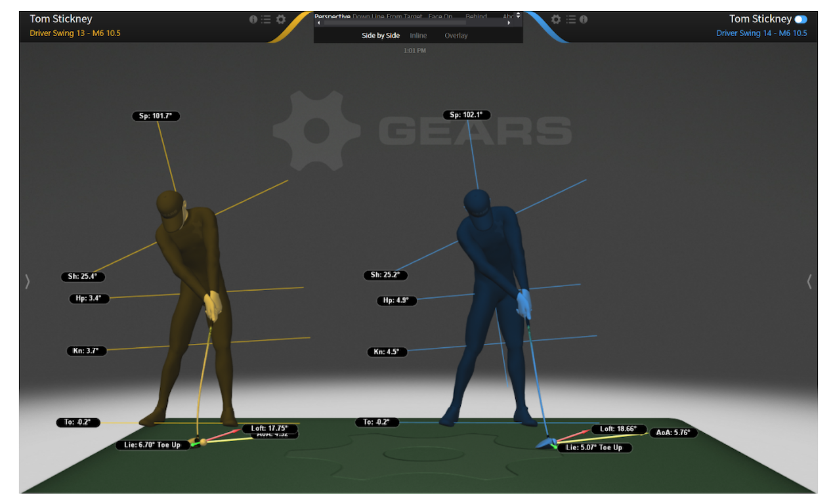
Task: Open info icon for Driver Swing 13
Action: [x=253, y=20]
